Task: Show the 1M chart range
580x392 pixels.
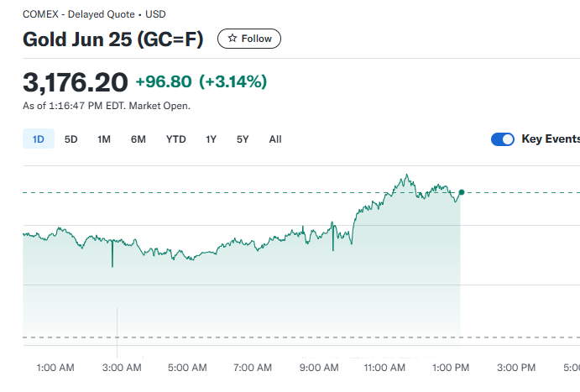Action: click(x=104, y=139)
